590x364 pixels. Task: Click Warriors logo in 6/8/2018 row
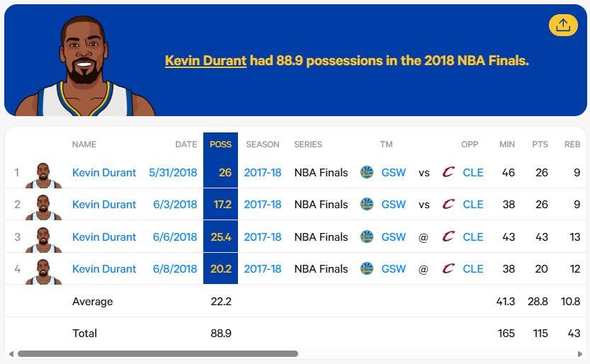click(x=367, y=268)
